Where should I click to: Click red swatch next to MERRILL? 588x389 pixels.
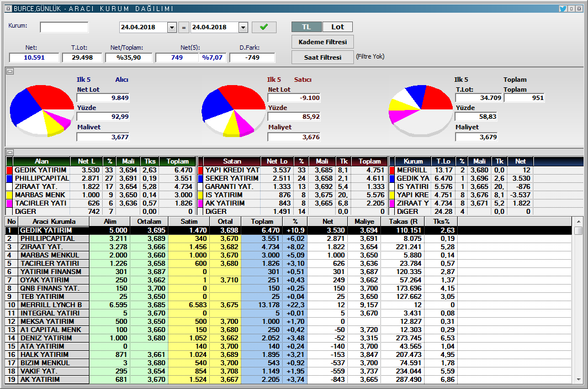392,170
